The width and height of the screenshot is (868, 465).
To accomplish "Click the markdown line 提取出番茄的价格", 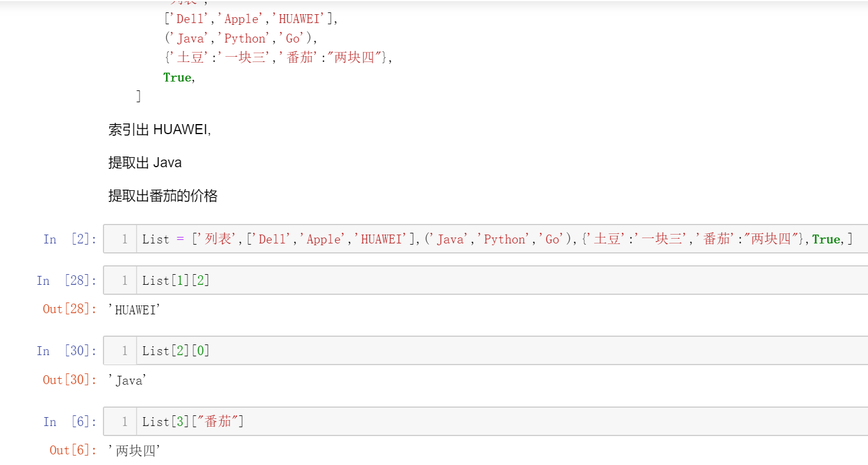I will [163, 196].
